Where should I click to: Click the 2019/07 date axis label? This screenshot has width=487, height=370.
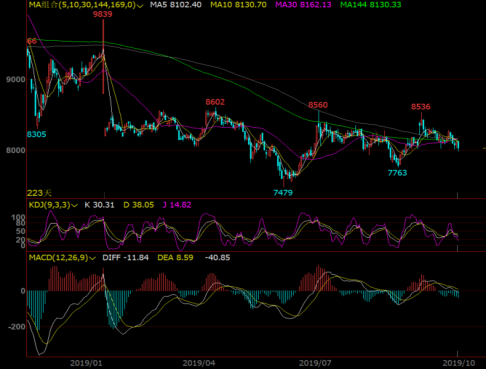pos(315,363)
